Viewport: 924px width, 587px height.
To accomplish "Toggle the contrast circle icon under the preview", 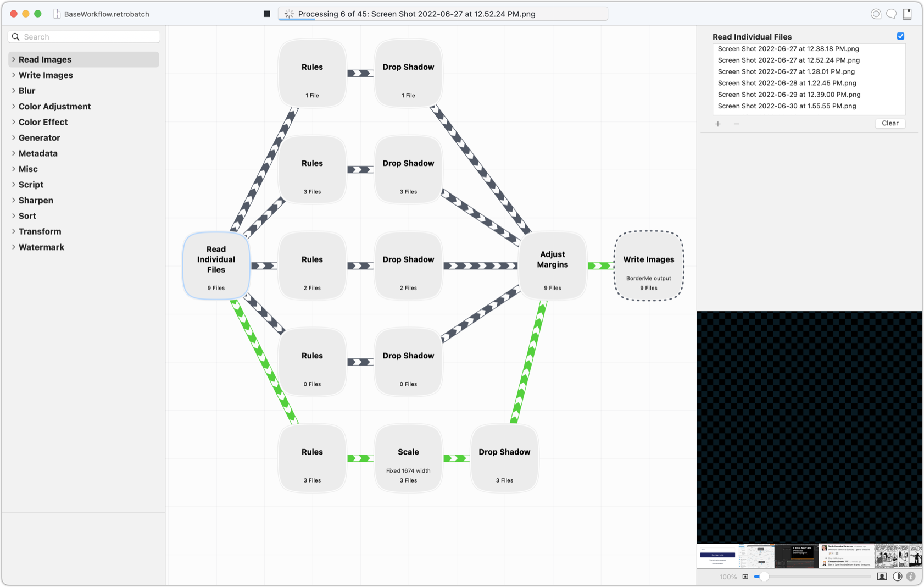I will (898, 577).
